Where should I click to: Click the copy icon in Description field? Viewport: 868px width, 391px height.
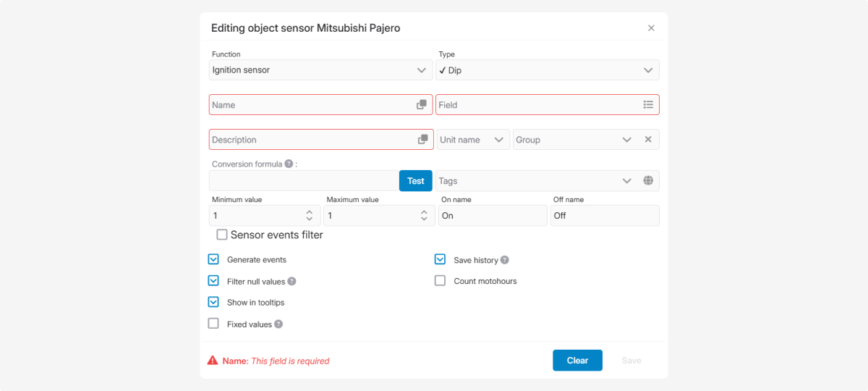422,140
